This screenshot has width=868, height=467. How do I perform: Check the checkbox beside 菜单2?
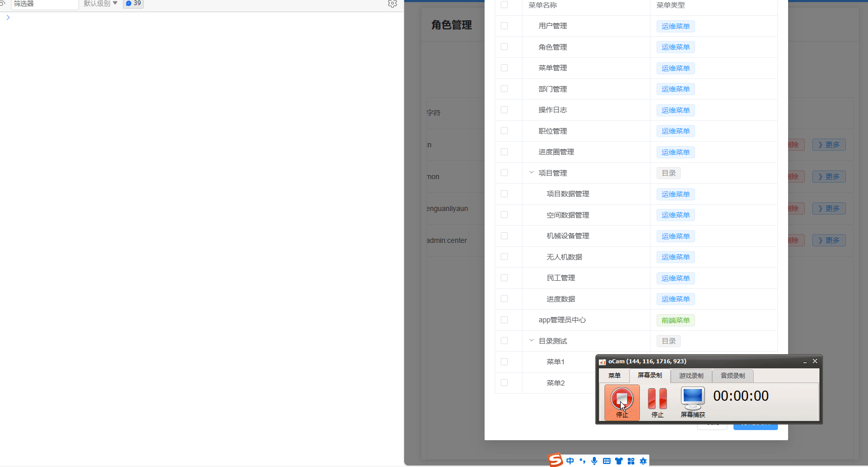[x=504, y=383]
